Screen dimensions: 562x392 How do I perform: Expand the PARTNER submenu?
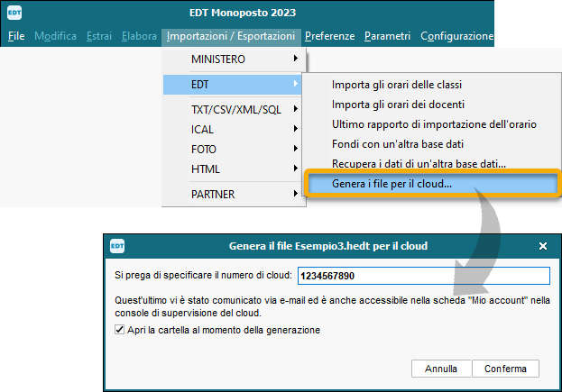pyautogui.click(x=234, y=194)
